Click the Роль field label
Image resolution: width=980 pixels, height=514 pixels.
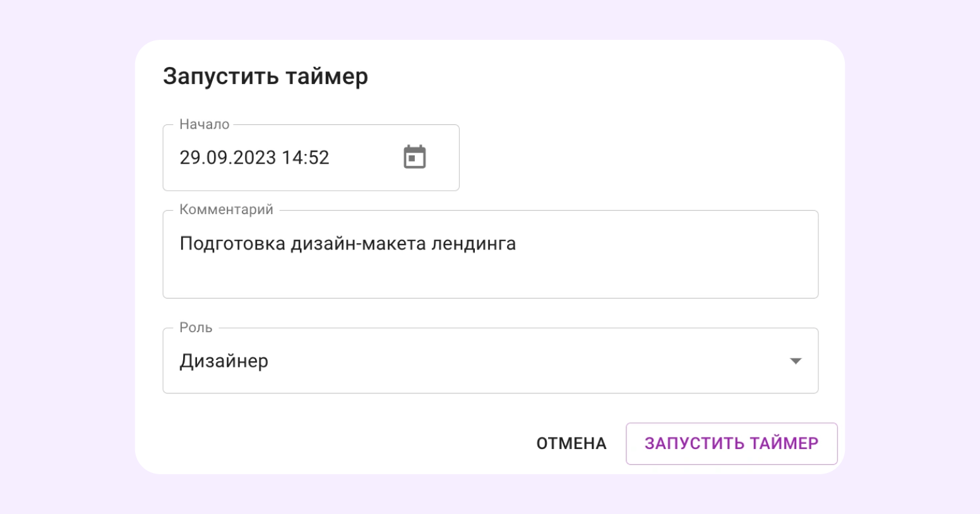196,328
